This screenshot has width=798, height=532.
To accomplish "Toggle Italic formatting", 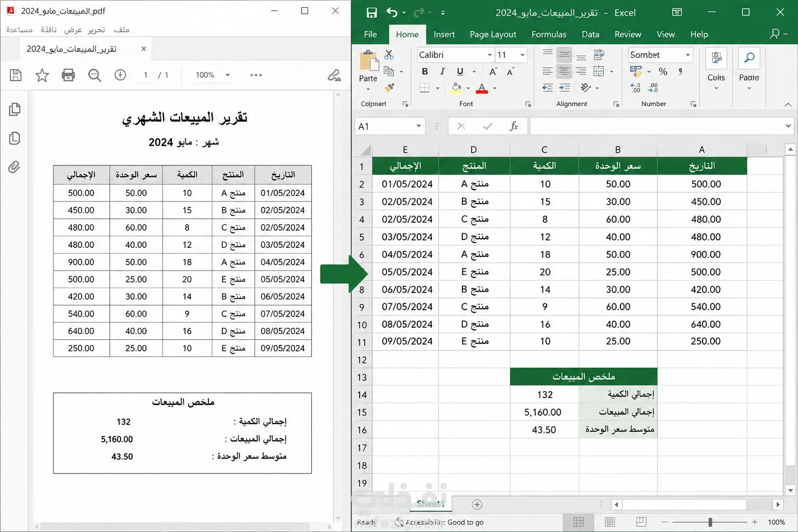I will tap(442, 72).
